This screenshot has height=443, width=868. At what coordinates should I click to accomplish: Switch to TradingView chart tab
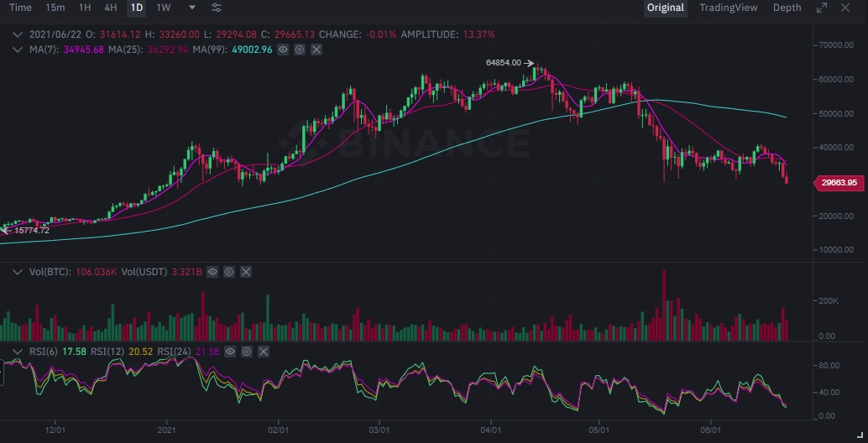[728, 8]
